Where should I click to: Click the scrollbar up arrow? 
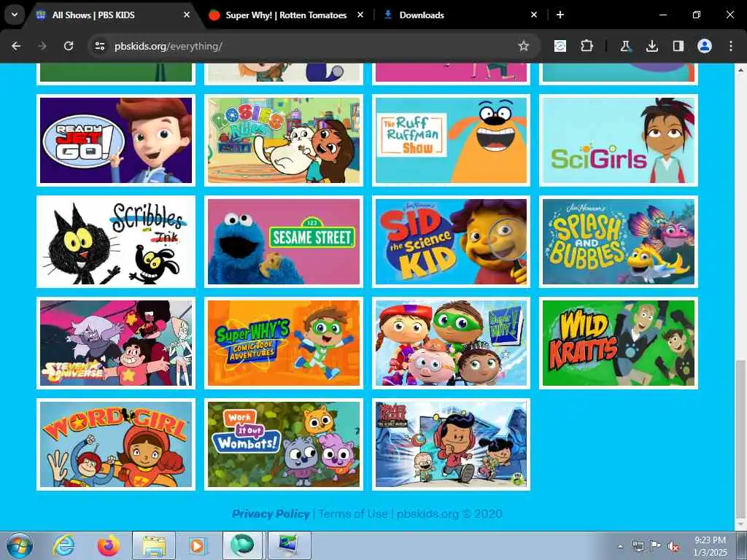point(740,69)
